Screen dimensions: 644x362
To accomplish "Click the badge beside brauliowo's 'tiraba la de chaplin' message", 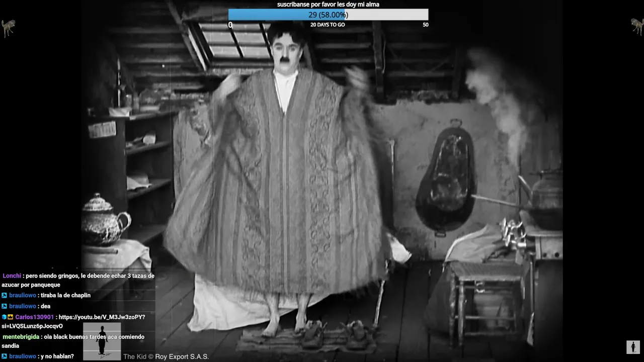I will [x=5, y=296].
